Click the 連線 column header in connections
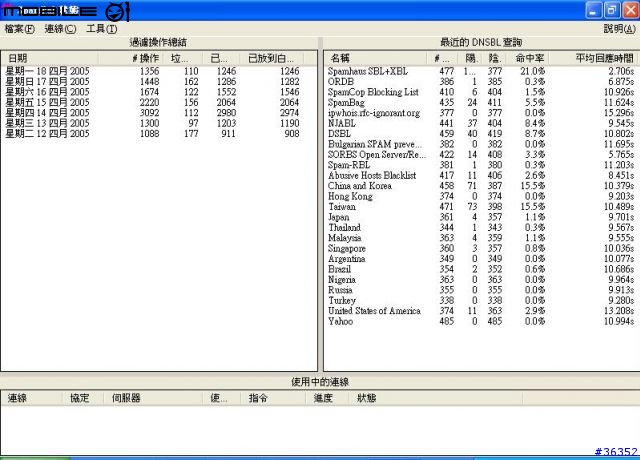This screenshot has height=460, width=640. click(31, 398)
